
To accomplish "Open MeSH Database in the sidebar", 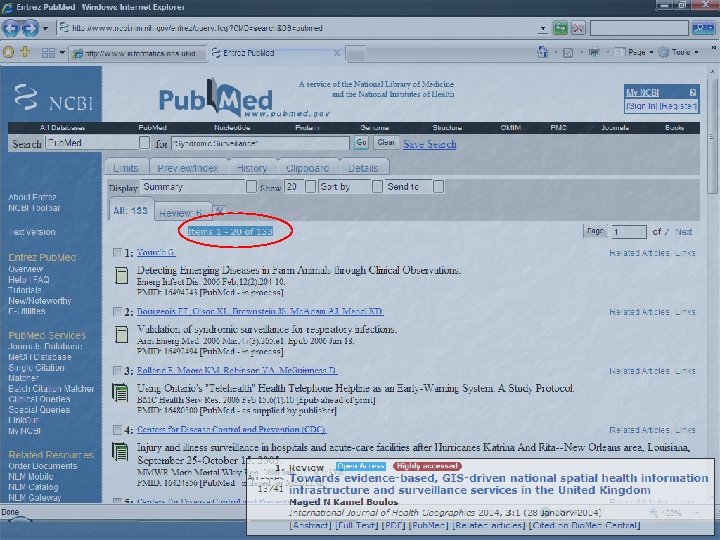I will tap(39, 357).
